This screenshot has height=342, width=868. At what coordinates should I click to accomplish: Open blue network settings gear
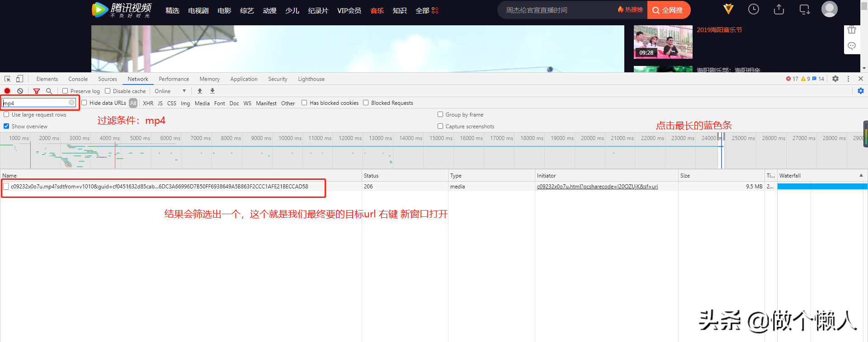(x=861, y=91)
